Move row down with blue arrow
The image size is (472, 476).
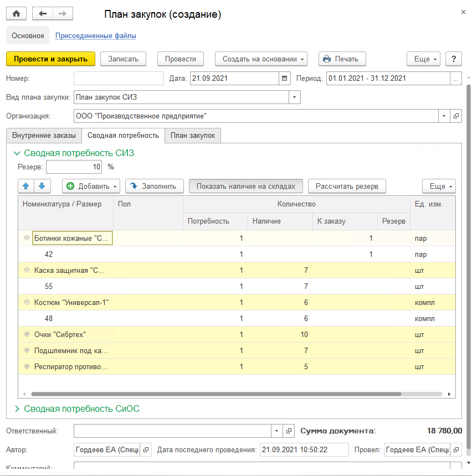[x=43, y=186]
